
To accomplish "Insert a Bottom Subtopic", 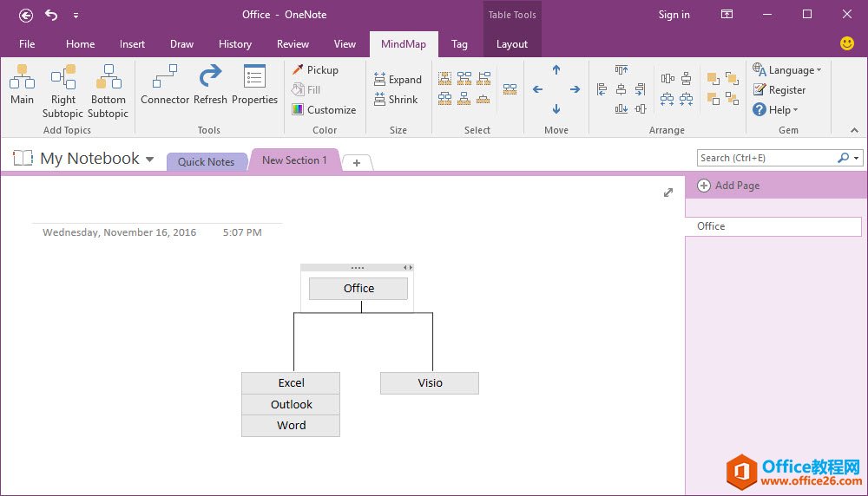I will 108,91.
